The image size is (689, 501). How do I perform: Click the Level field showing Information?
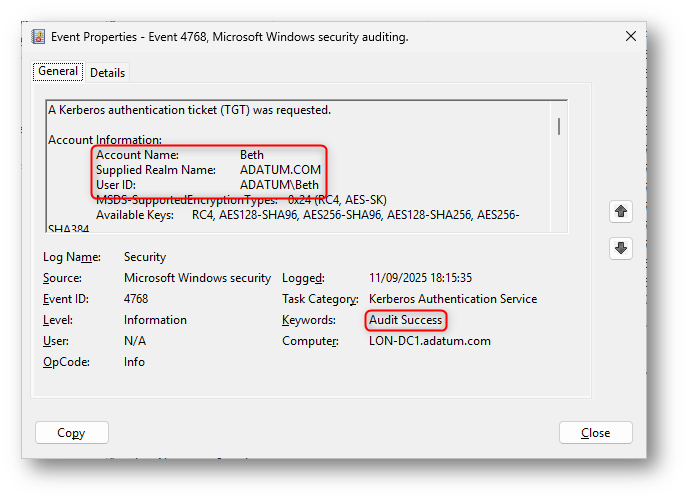[155, 320]
